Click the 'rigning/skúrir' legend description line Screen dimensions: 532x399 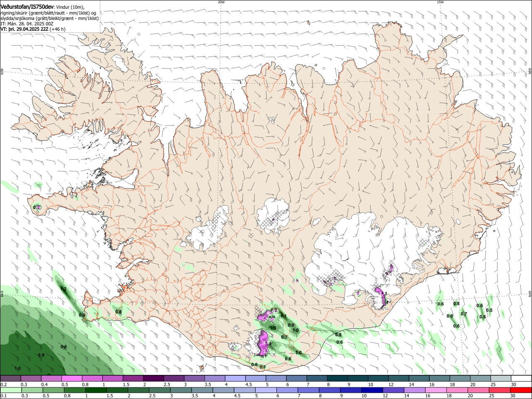[x=48, y=13]
